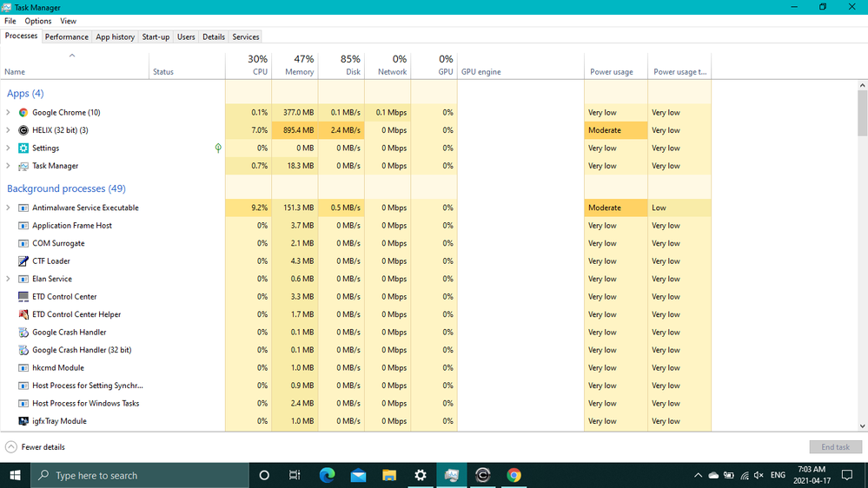Switch to the Details tab

(x=214, y=37)
